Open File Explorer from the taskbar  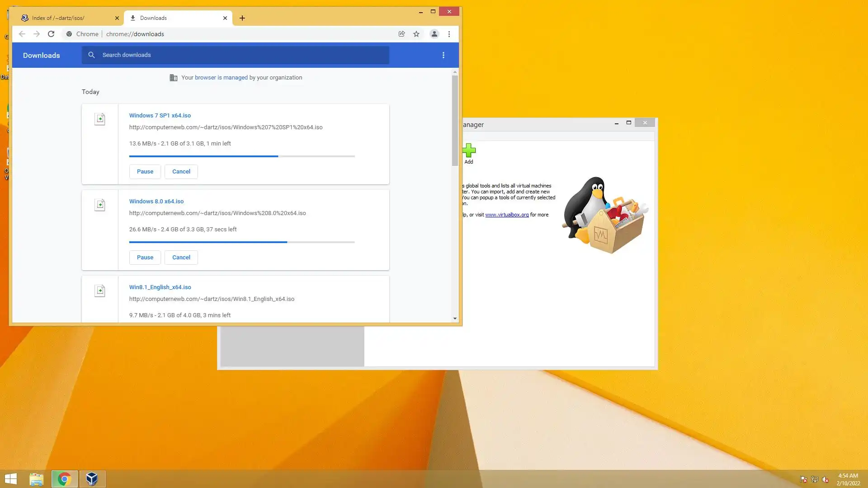[37, 479]
